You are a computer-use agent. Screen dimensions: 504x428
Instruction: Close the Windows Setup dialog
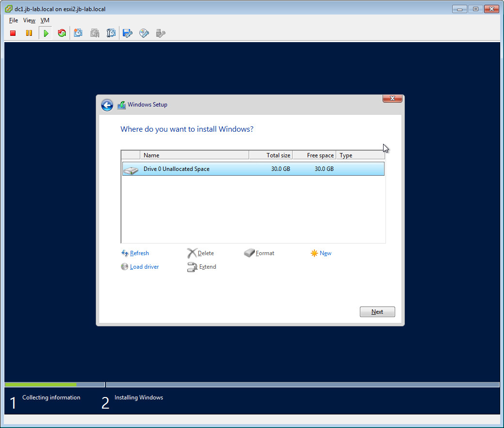pyautogui.click(x=392, y=98)
